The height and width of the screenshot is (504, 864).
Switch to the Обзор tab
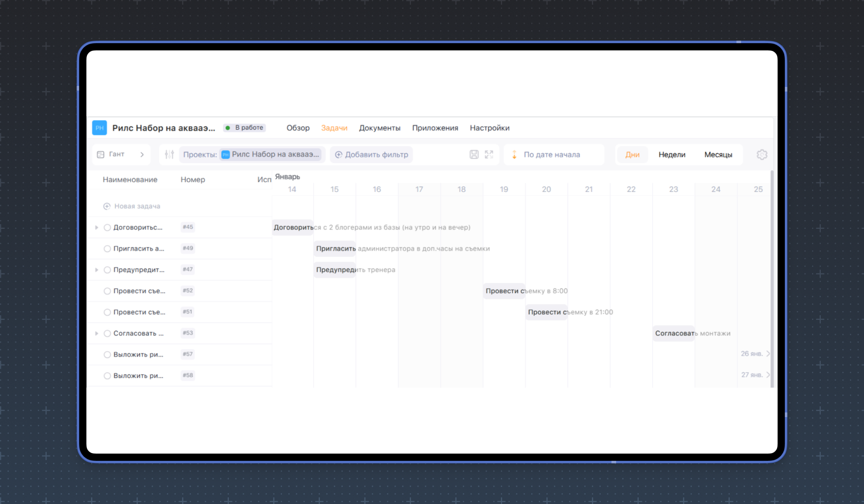[x=298, y=128]
